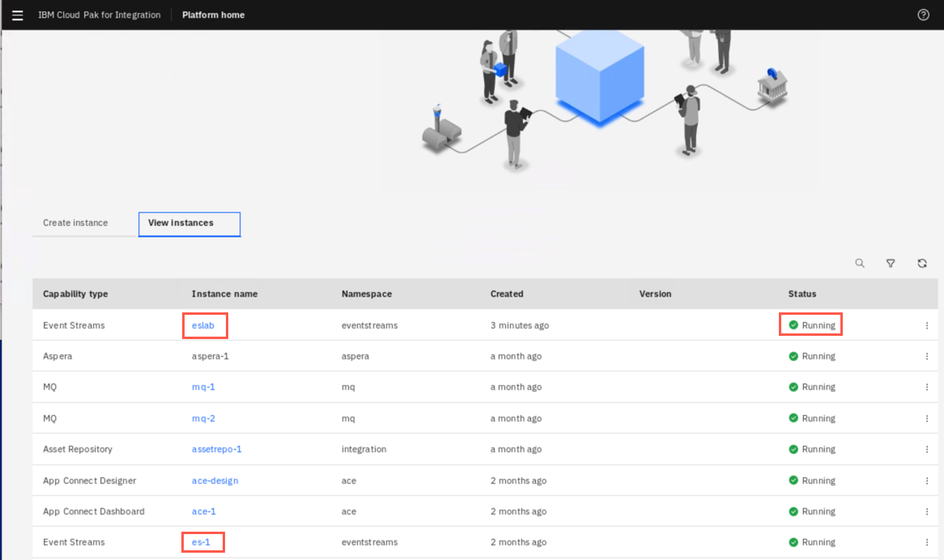Open the table filter icon
This screenshot has height=560, width=944.
point(891,264)
